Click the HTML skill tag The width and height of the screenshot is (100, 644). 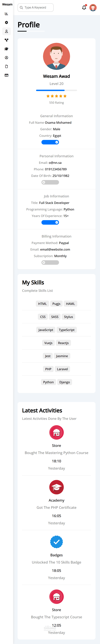click(42, 304)
